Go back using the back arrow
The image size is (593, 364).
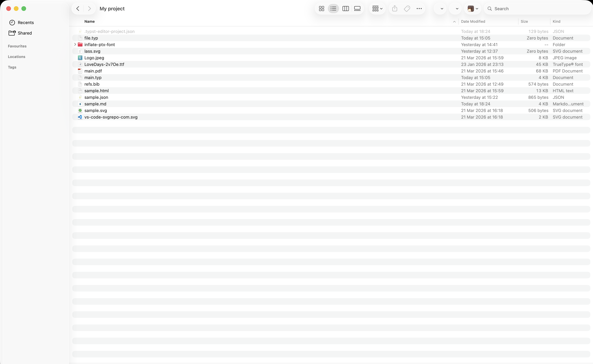[x=78, y=8]
